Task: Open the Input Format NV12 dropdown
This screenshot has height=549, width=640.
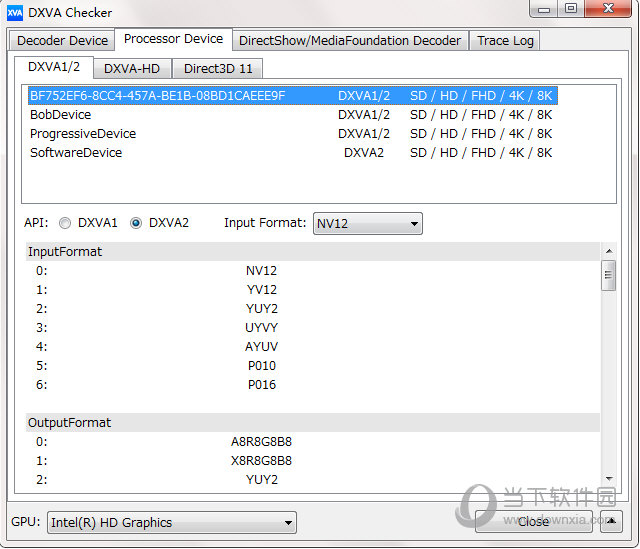Action: click(368, 223)
